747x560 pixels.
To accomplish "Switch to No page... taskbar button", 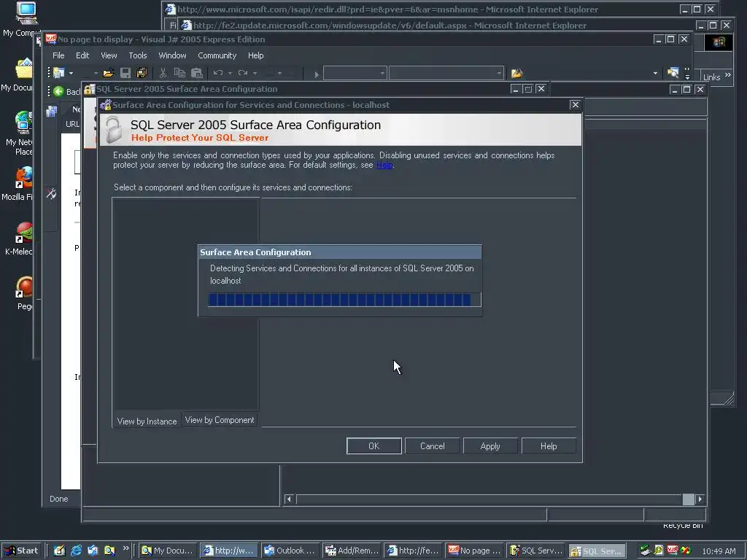I will 474,551.
